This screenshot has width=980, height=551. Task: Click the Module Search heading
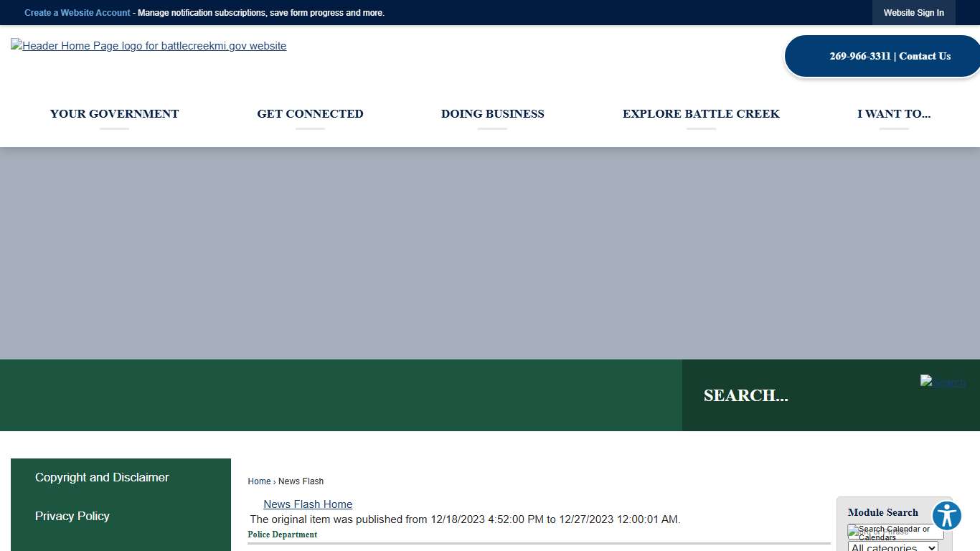(x=882, y=512)
